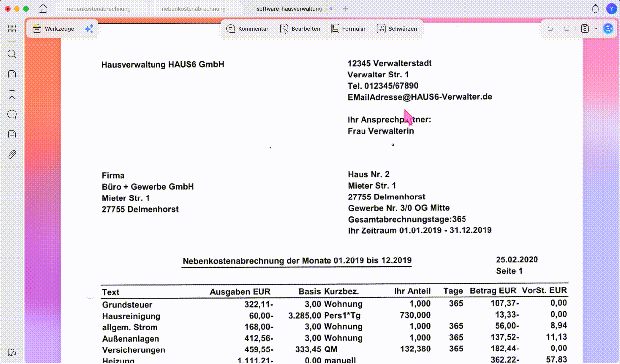Click the Ausgaben EUR column header
This screenshot has width=620, height=364.
(x=240, y=292)
